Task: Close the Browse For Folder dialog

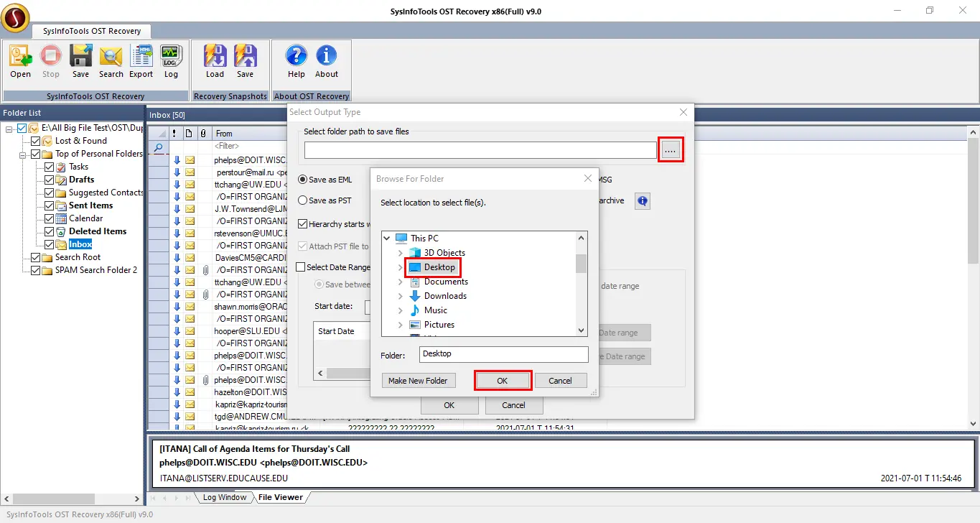Action: (588, 178)
